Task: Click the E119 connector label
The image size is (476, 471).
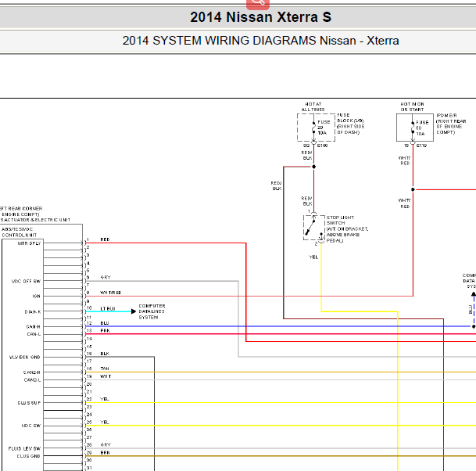Action: pyautogui.click(x=421, y=146)
